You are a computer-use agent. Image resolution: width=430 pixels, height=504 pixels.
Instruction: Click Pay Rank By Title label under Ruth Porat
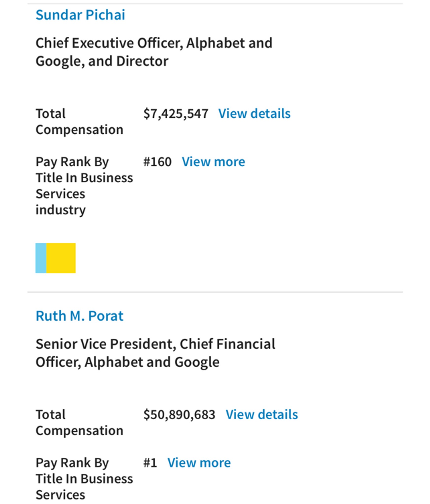tap(84, 479)
